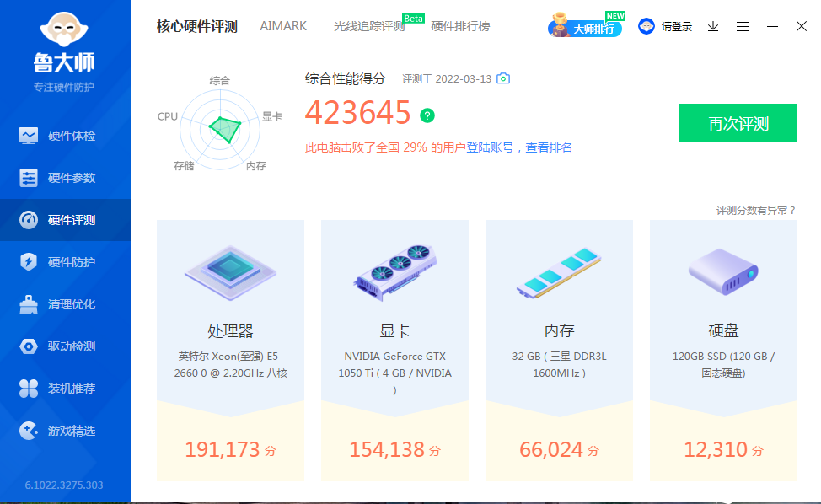Open the hamburger main menu

click(742, 26)
